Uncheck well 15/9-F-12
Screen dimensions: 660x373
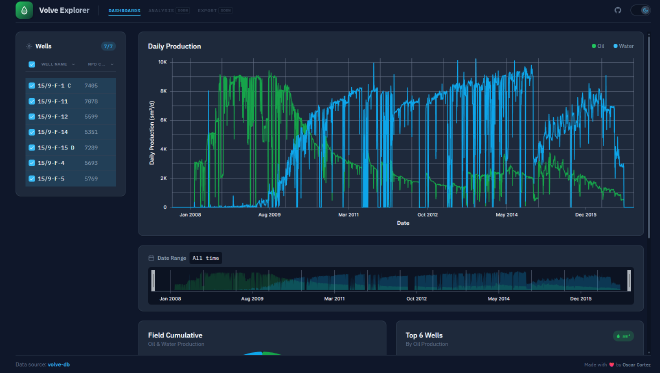click(x=32, y=117)
